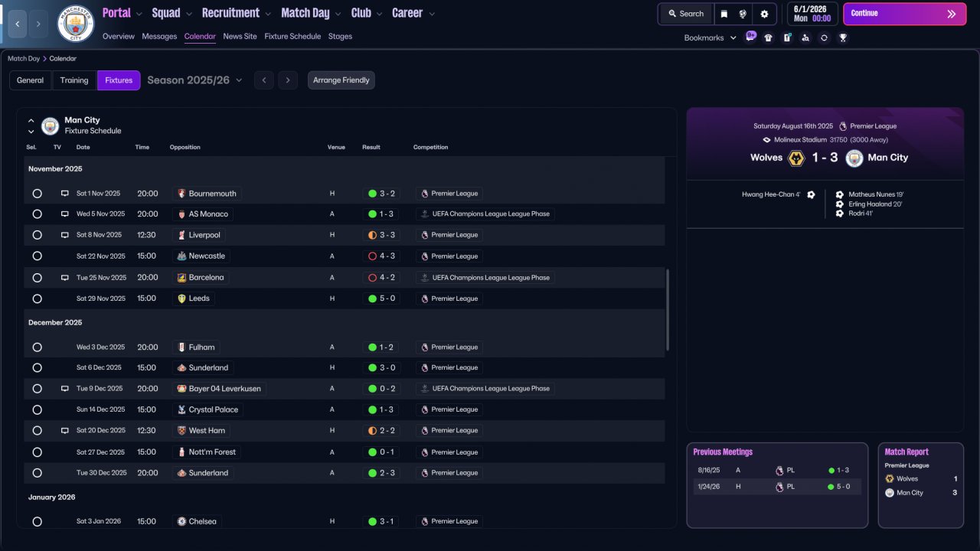Click the Leeds club badge in fixtures
Image resolution: width=980 pixels, height=551 pixels.
tap(181, 298)
